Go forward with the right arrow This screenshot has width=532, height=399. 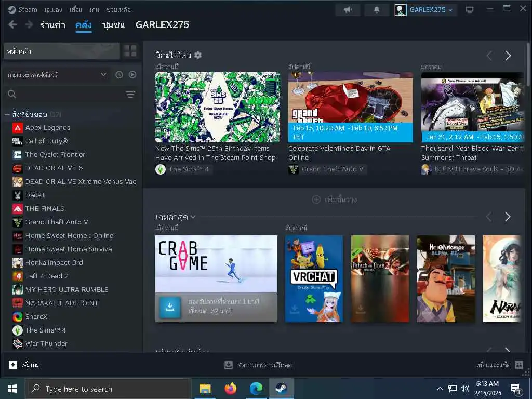coord(29,24)
